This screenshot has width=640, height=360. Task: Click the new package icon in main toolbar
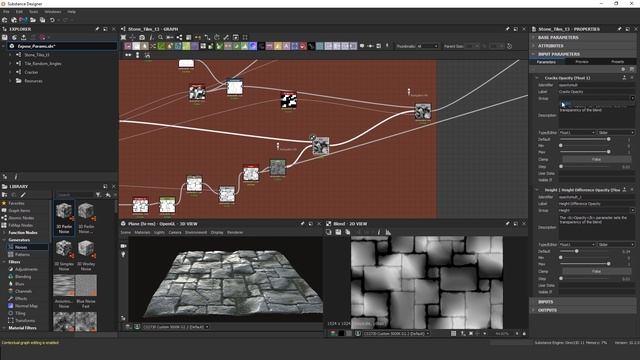[x=4, y=20]
